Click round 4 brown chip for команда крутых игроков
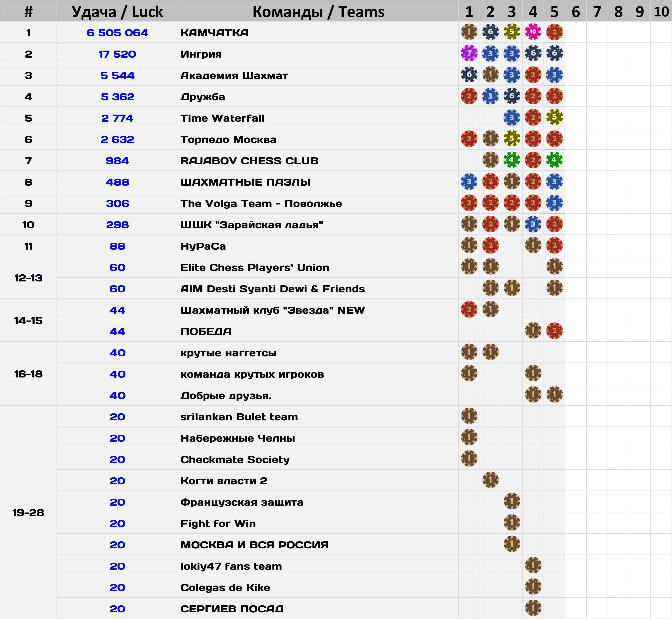Viewport: 672px width, 619px height. [533, 373]
